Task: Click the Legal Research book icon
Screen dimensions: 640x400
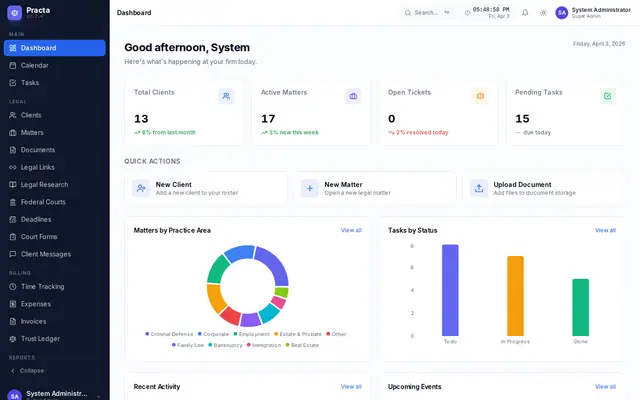Action: tap(13, 184)
